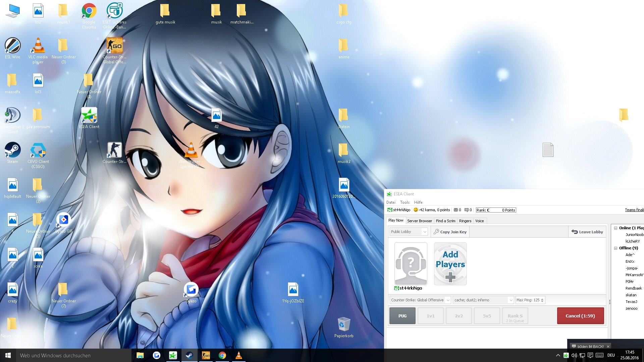Click the mail envelope message counter icon
This screenshot has height=362, width=644.
click(x=455, y=210)
